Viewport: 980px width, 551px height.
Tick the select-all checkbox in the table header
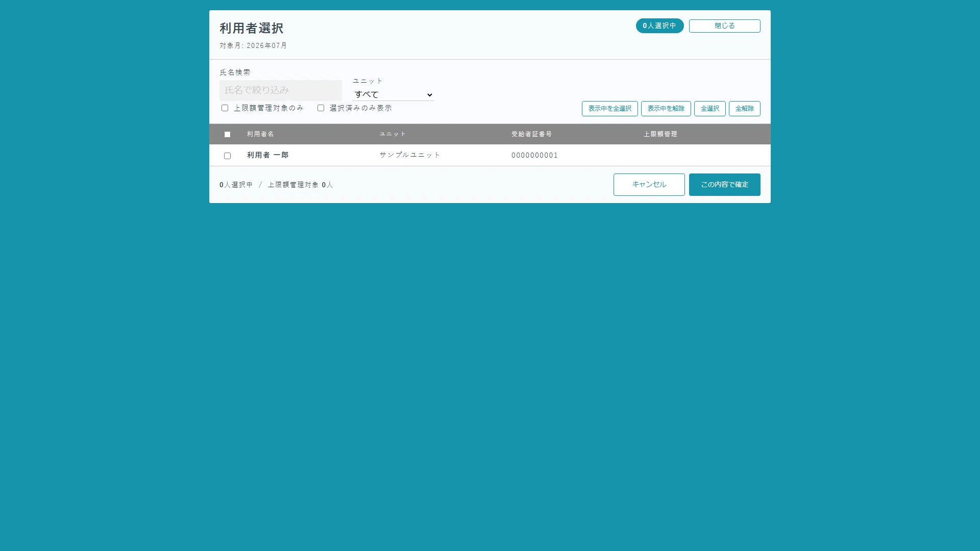click(x=227, y=135)
